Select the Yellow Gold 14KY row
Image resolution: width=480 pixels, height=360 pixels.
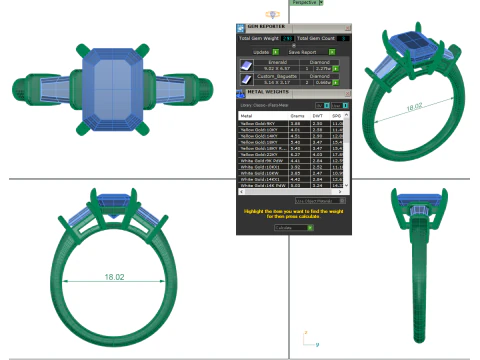[x=291, y=136]
